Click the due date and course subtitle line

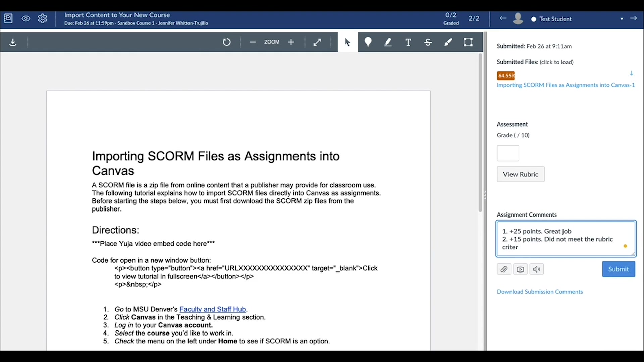[x=136, y=23]
